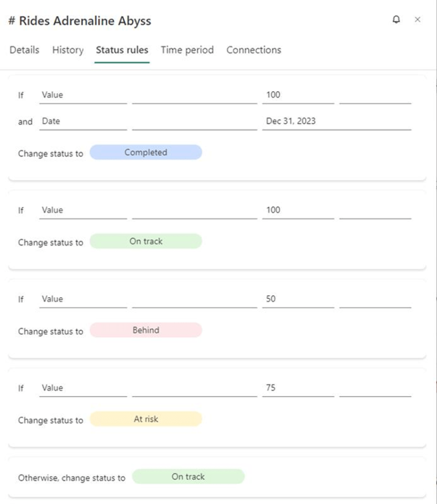Screen dimensions: 437x504
Task: Edit the Dec 31, 2023 date value
Action: pos(337,121)
